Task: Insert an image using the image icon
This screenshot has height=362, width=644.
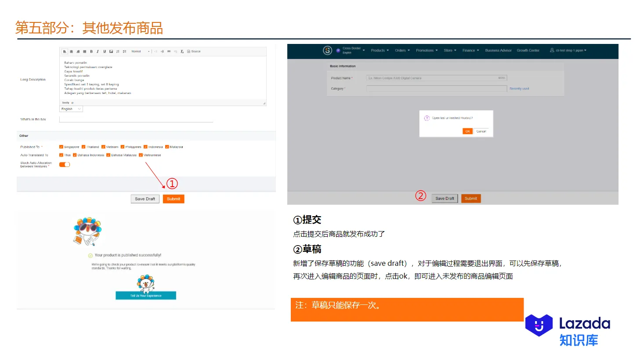Action: tap(111, 51)
